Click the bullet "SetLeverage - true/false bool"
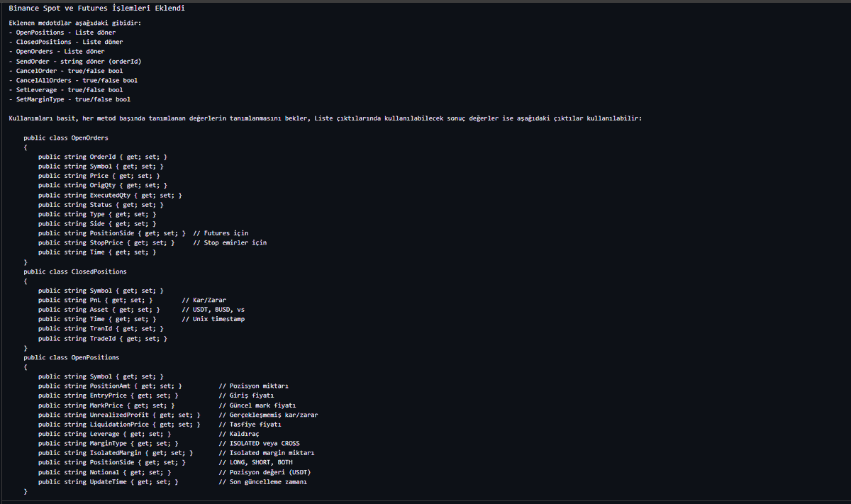851x504 pixels. pos(66,90)
